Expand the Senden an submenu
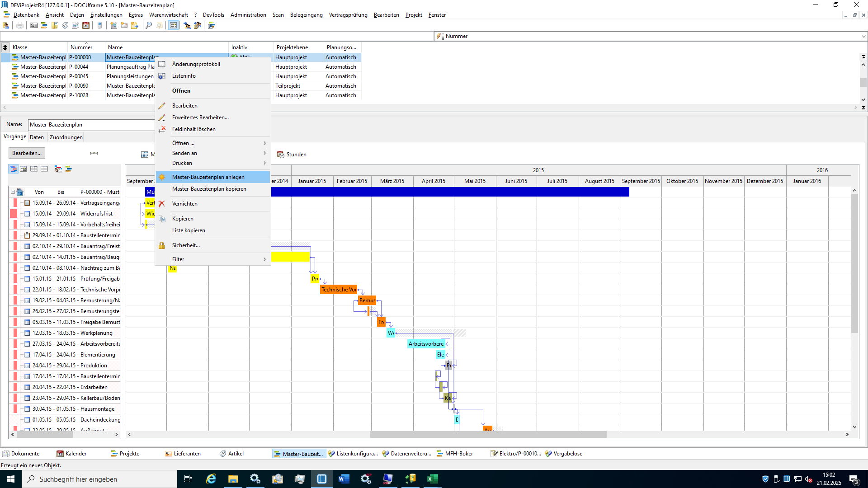This screenshot has width=868, height=488. 213,153
